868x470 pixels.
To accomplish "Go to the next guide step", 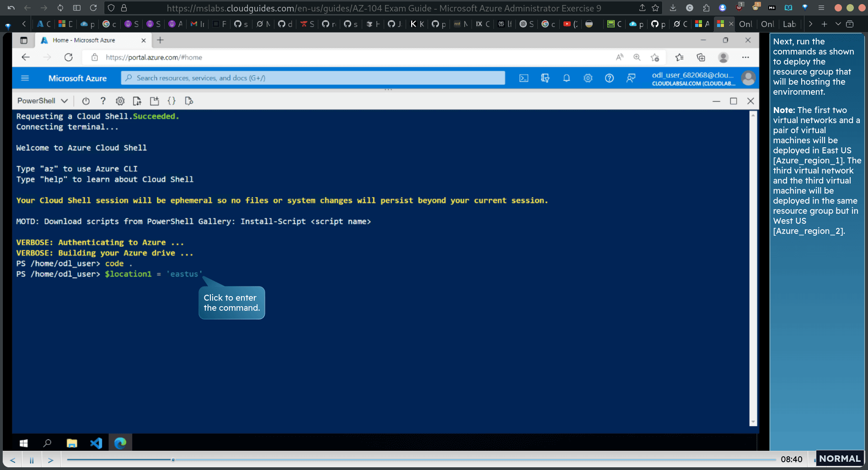I will point(51,460).
